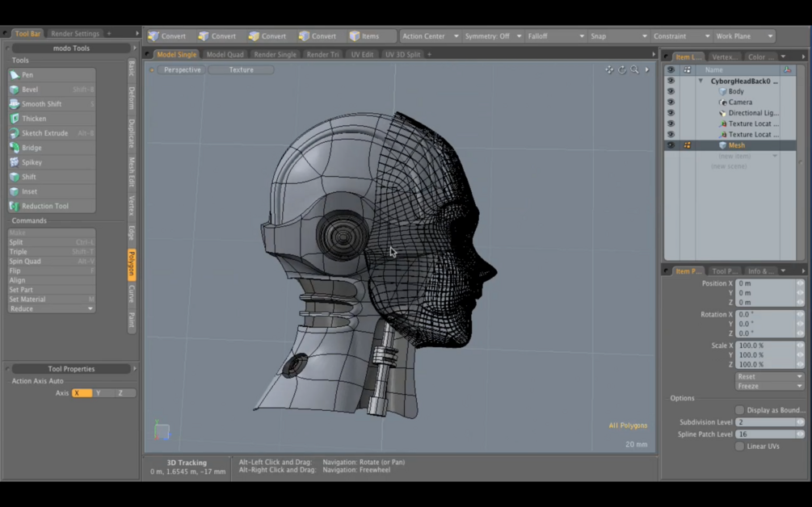Image resolution: width=812 pixels, height=507 pixels.
Task: Switch to the UV Edit tab
Action: tap(362, 55)
